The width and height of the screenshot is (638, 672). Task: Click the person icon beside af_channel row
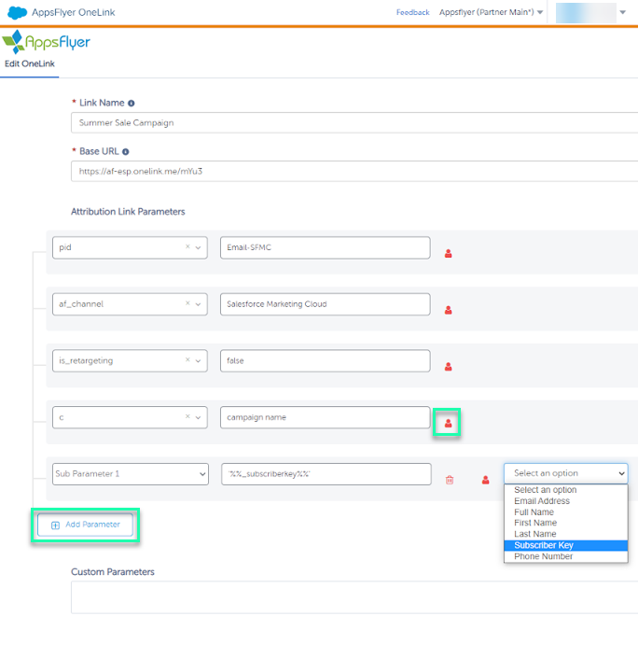point(448,310)
